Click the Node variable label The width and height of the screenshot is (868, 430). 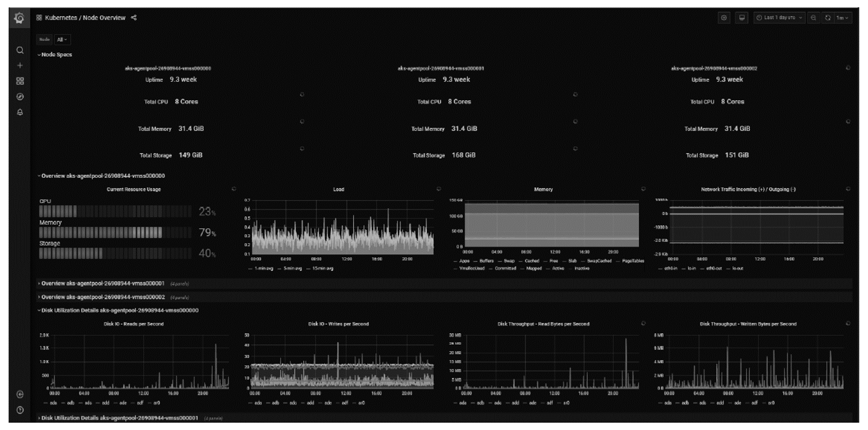[x=44, y=40]
